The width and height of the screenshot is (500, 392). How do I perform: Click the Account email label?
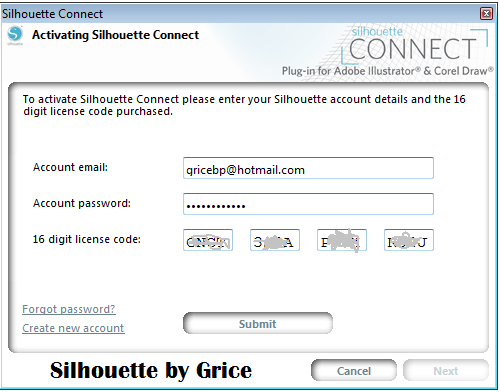[x=70, y=167]
